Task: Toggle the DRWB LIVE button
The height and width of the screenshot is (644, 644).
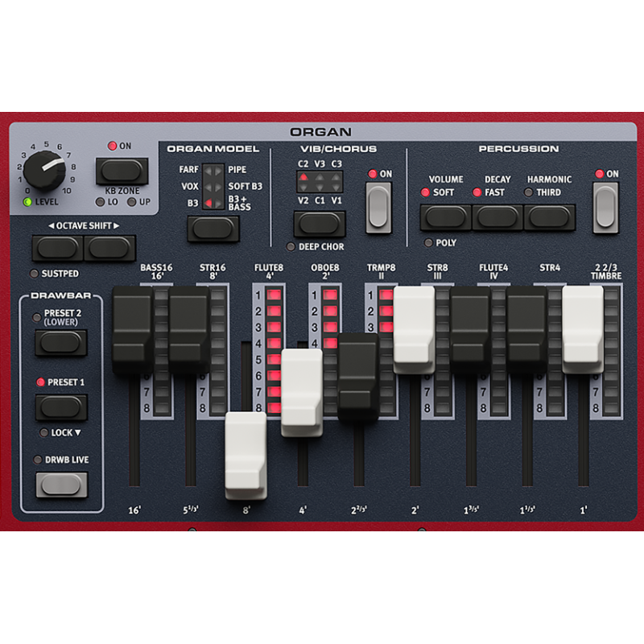Action: (62, 485)
